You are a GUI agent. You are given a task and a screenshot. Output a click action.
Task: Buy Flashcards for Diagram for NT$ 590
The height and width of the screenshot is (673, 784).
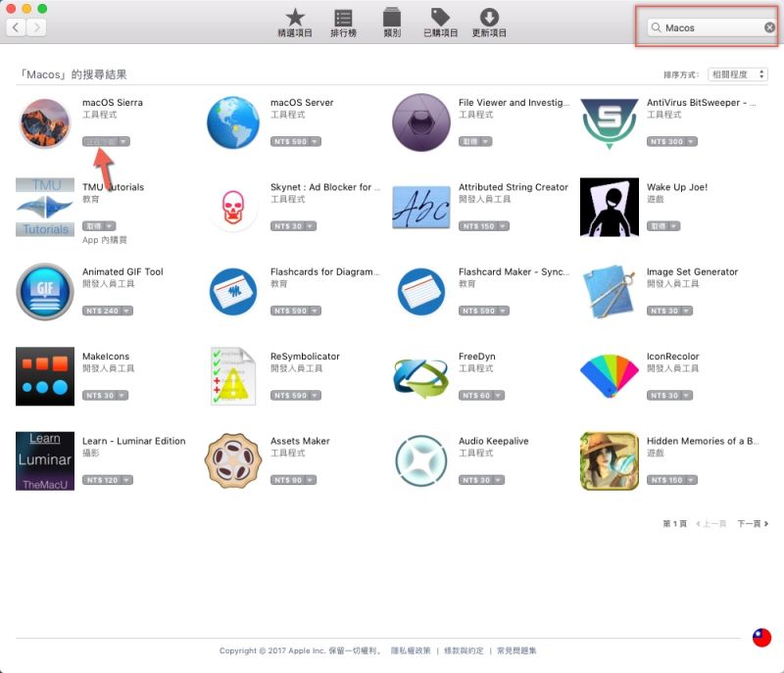tap(290, 311)
